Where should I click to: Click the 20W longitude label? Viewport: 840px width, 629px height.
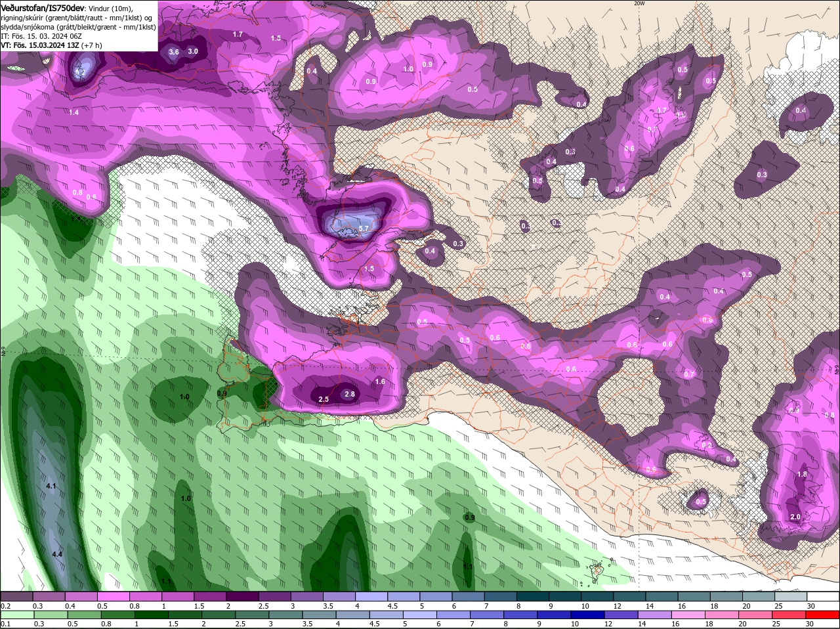tap(639, 3)
